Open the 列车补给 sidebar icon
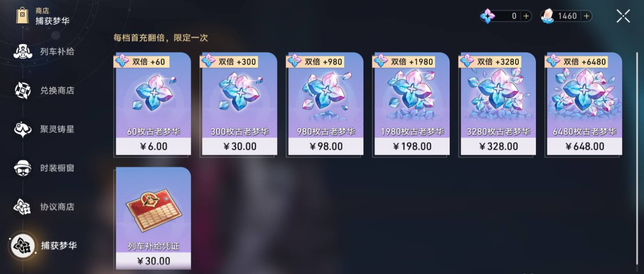Image resolution: width=644 pixels, height=274 pixels. pos(22,52)
